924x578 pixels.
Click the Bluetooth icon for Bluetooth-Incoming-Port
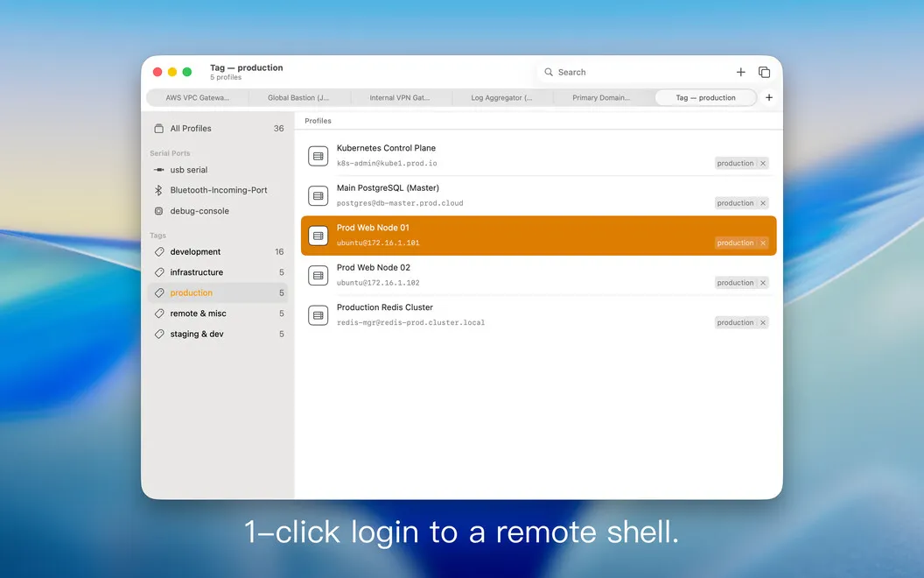pos(158,190)
